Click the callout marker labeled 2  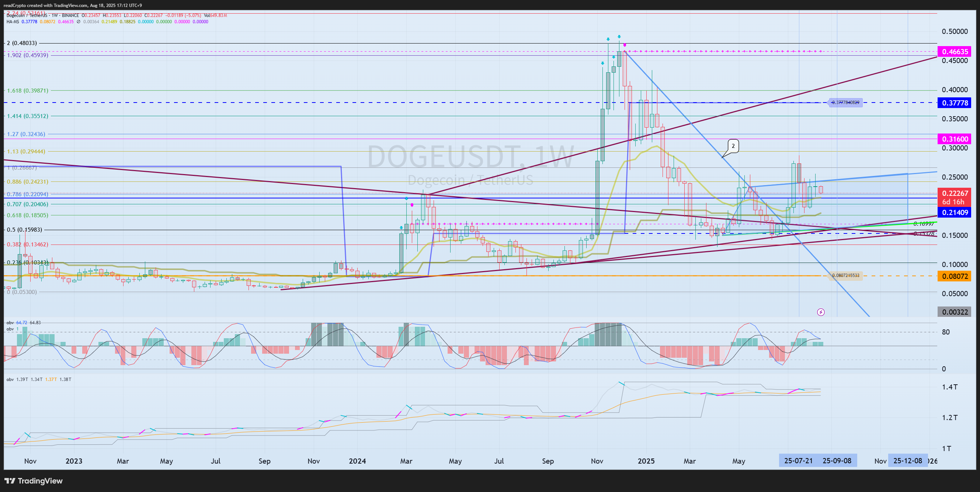[733, 146]
